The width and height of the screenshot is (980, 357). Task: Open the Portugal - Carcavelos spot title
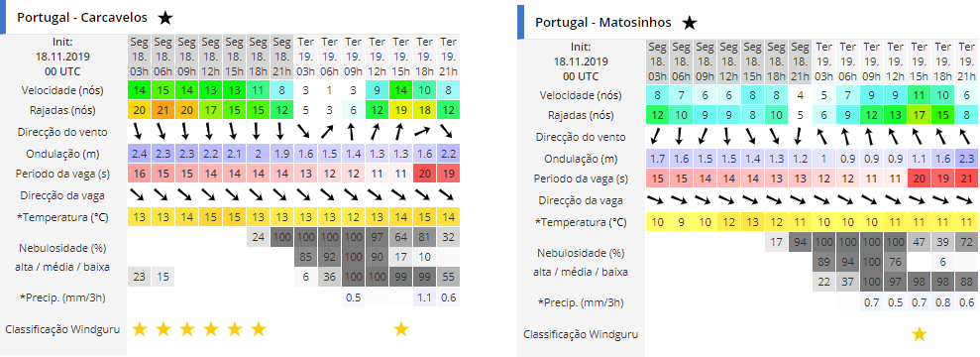[x=82, y=18]
